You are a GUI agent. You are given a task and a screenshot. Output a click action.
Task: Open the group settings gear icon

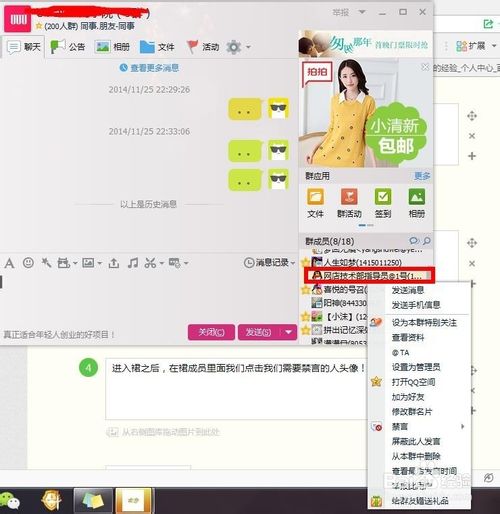[x=234, y=47]
